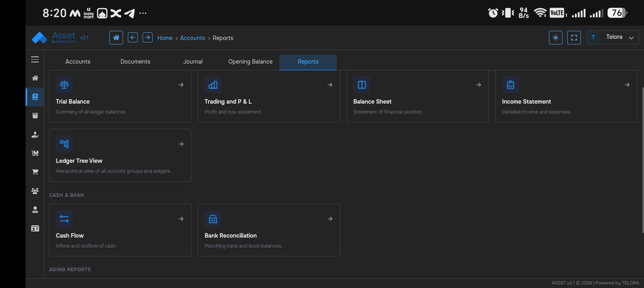The image size is (644, 288).
Task: Click the vertical scrollbar on the right
Action: (x=642, y=160)
